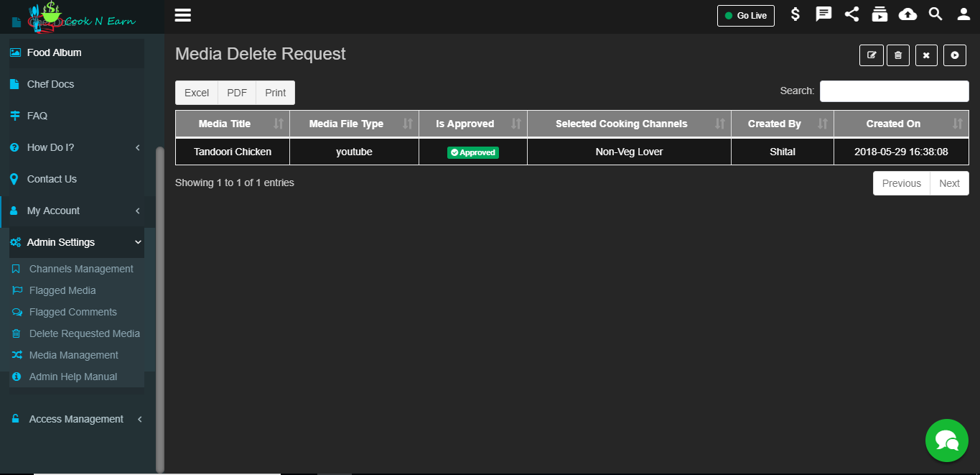
Task: Click the X reject action button
Action: point(926,55)
